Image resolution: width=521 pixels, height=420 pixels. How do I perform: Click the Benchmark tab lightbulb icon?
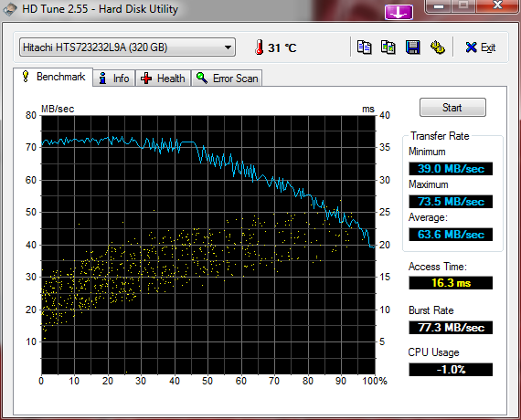coord(26,76)
